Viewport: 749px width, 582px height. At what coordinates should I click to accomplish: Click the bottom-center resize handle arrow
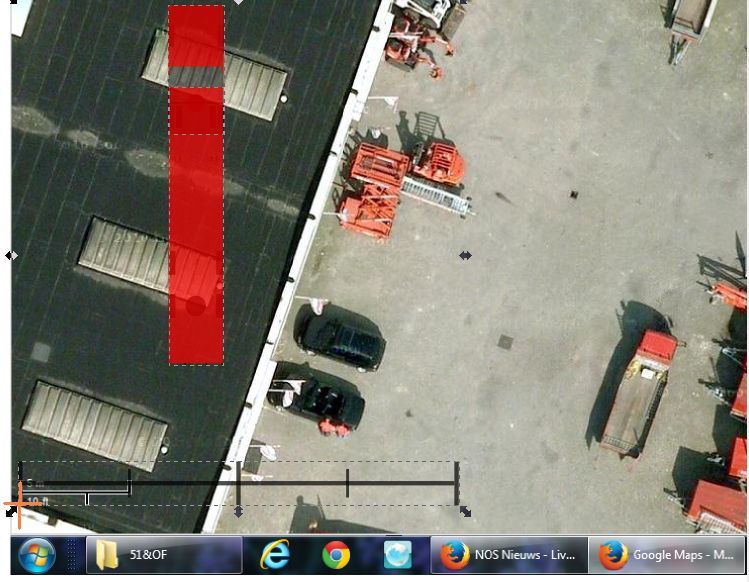[238, 511]
